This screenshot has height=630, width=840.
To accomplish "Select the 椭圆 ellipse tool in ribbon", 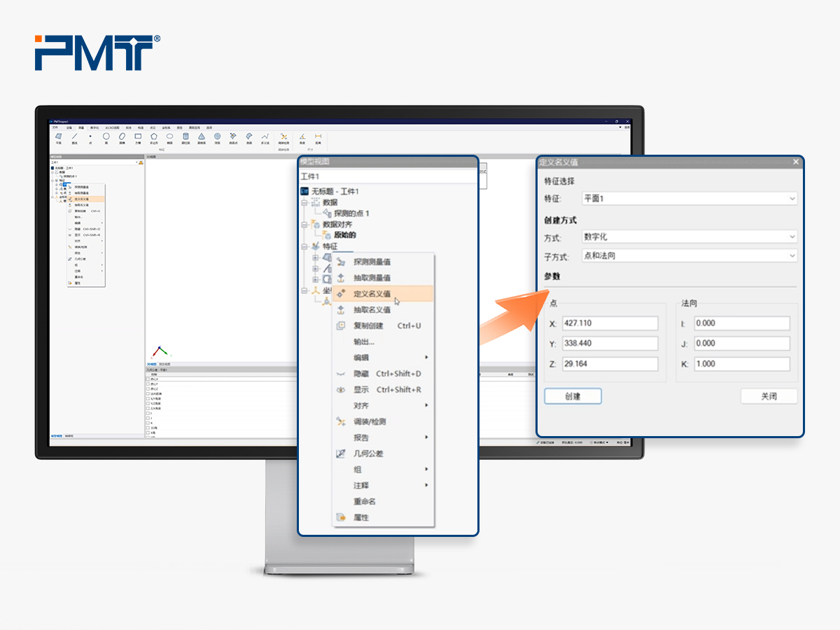I will point(169,139).
